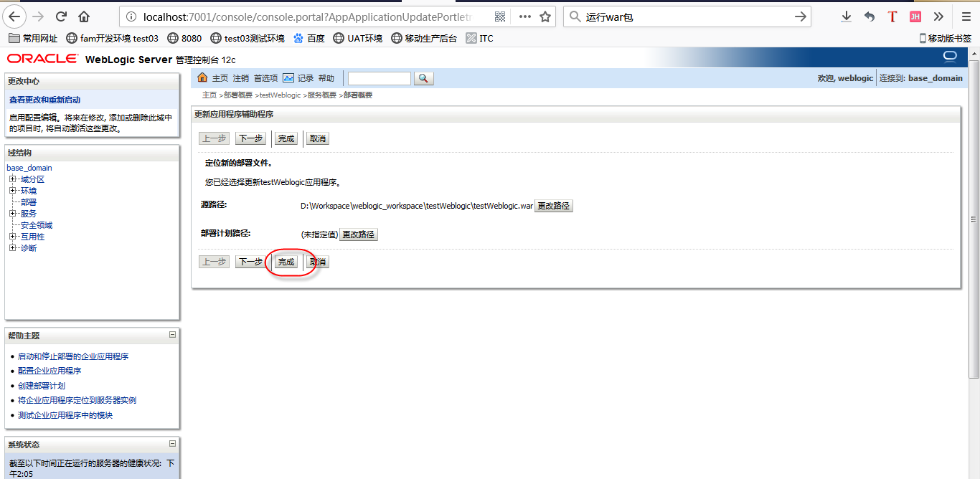The width and height of the screenshot is (980, 479).
Task: Open help link 启动和停止部署的企业应用程序
Action: coord(73,356)
